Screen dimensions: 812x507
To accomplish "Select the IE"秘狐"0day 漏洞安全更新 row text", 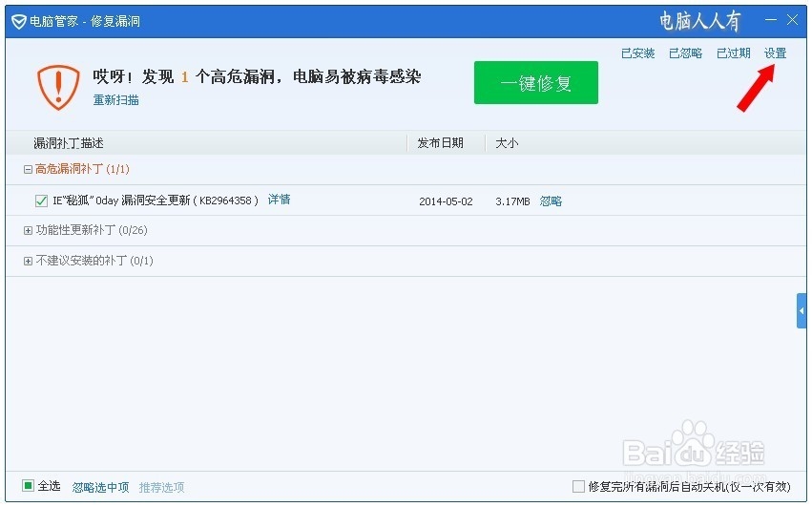I will (x=156, y=201).
